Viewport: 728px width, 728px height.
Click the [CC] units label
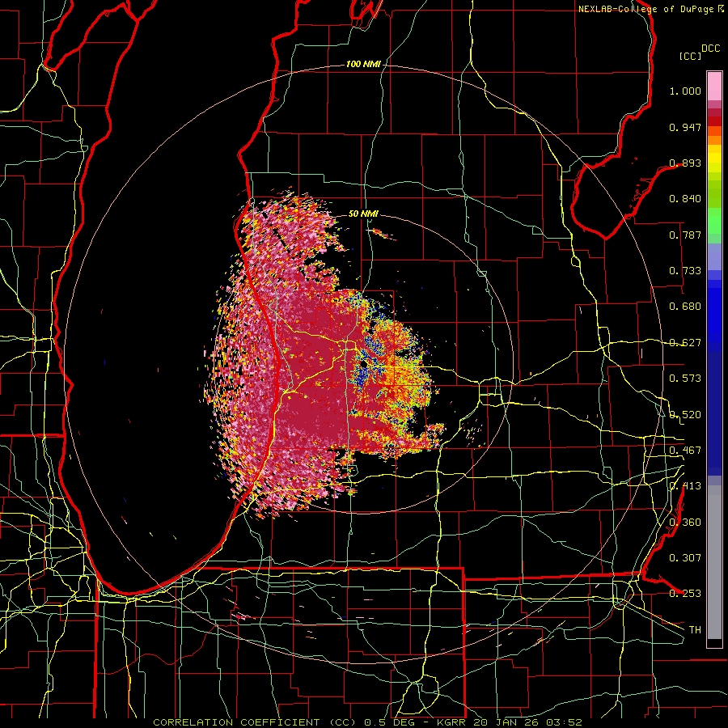(690, 56)
